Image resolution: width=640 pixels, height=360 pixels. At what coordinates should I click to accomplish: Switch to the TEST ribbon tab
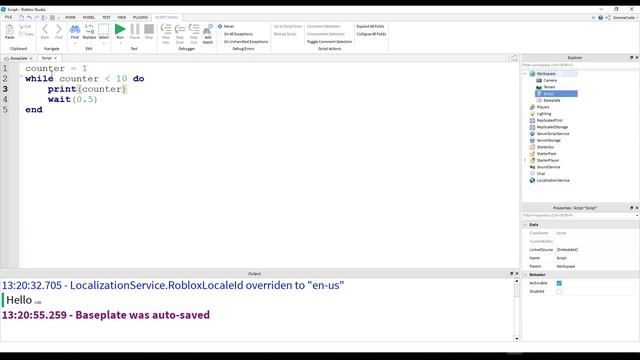click(x=106, y=17)
